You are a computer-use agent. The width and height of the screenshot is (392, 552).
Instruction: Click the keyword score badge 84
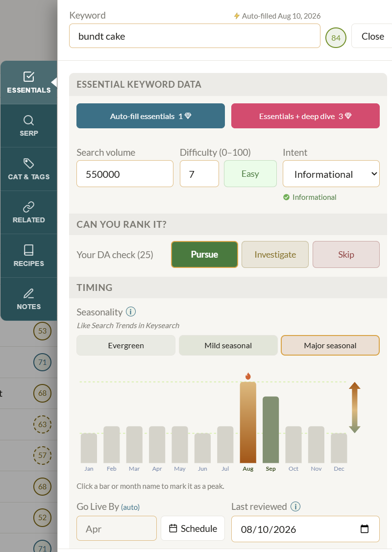pyautogui.click(x=336, y=38)
